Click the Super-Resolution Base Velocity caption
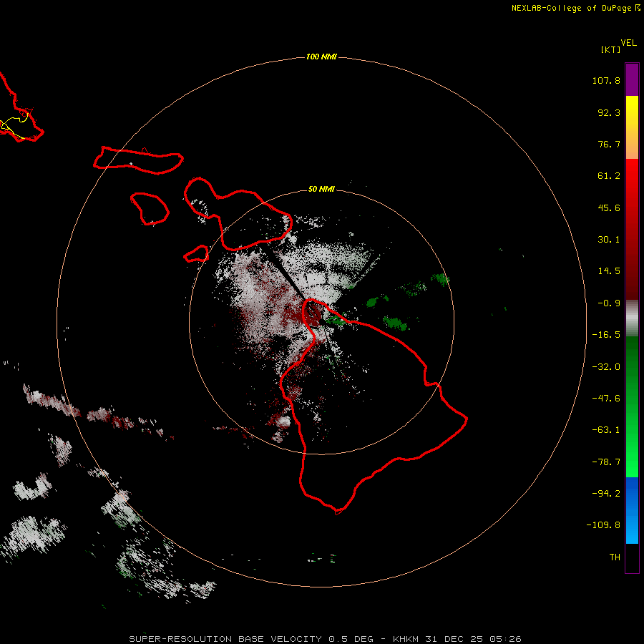This screenshot has height=644, width=644. (325, 639)
